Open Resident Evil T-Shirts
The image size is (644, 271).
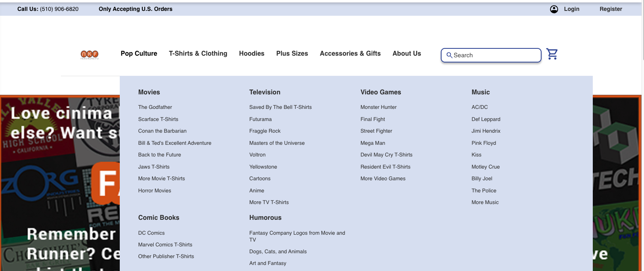[x=386, y=167]
